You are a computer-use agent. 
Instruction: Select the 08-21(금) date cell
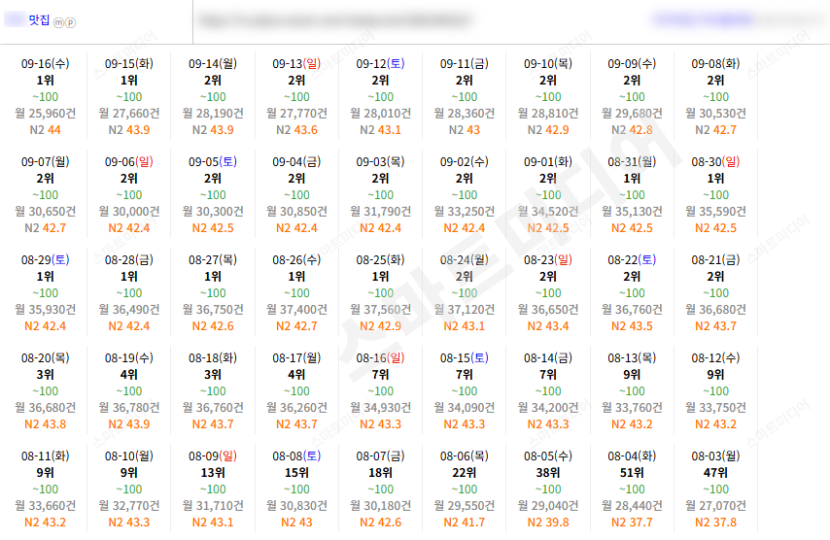click(716, 292)
